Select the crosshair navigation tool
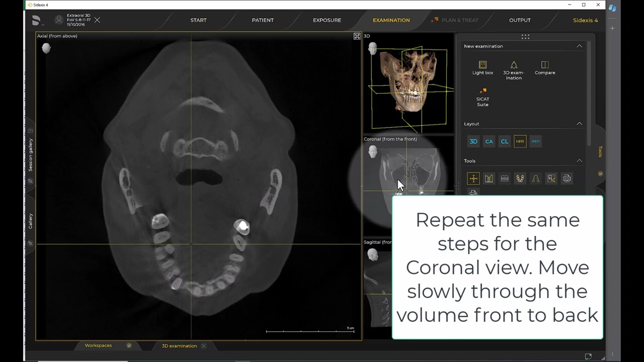 pos(473,178)
